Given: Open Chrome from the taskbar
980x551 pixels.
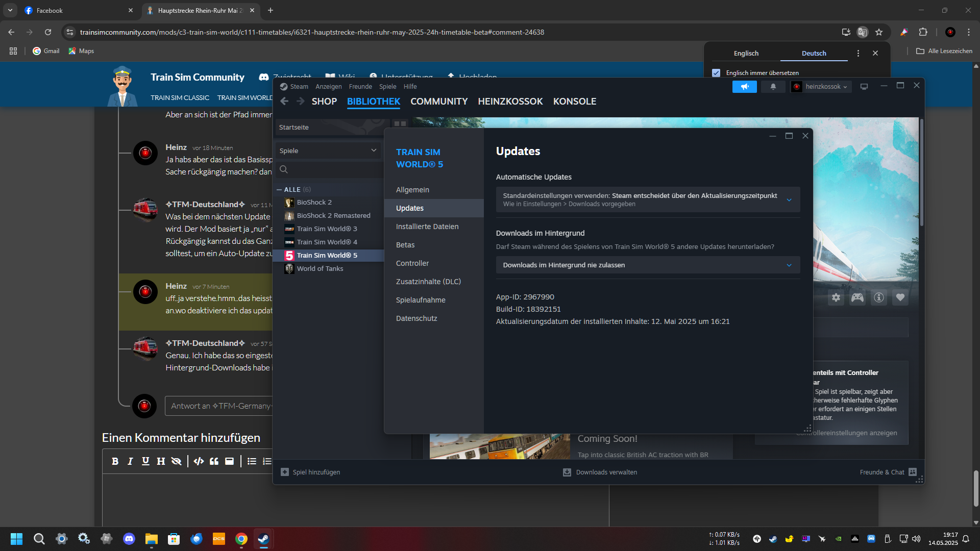Looking at the screenshot, I should click(241, 539).
